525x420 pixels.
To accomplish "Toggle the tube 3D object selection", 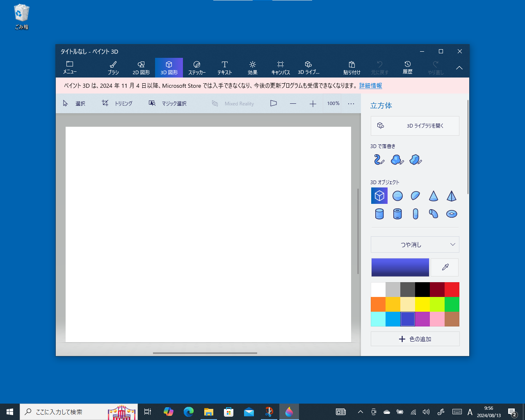I will tap(397, 214).
